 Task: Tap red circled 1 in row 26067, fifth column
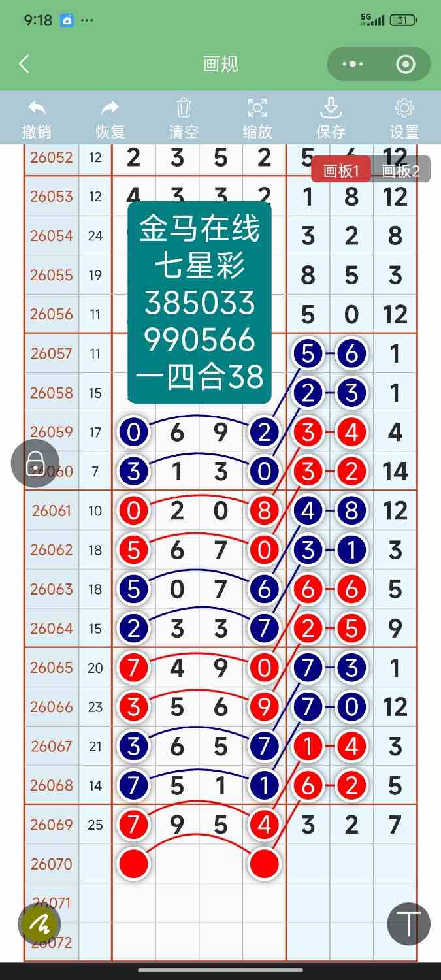308,746
